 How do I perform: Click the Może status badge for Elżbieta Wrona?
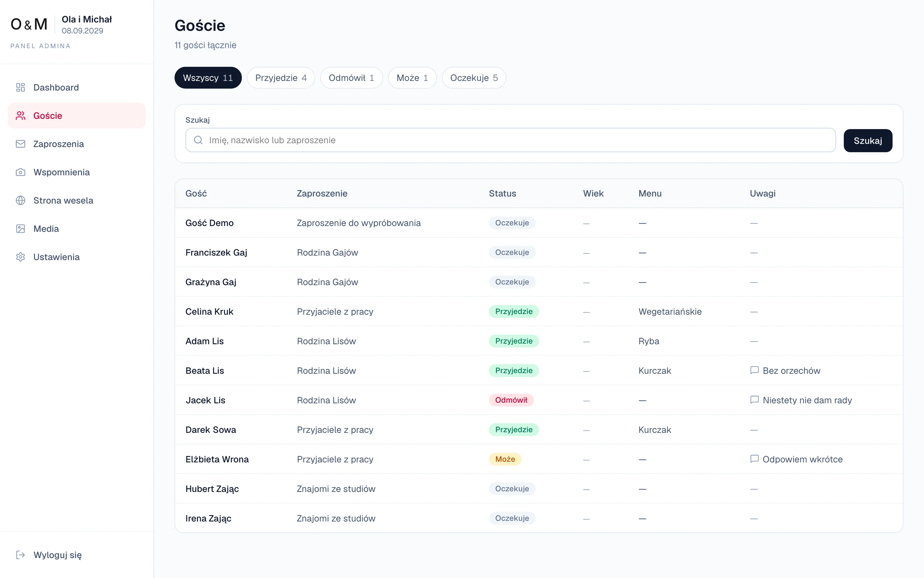[505, 459]
